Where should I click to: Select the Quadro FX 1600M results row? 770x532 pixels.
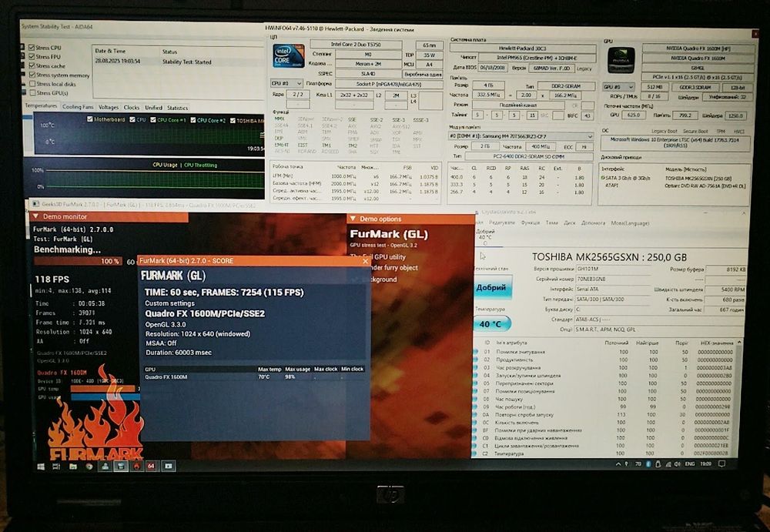click(254, 376)
